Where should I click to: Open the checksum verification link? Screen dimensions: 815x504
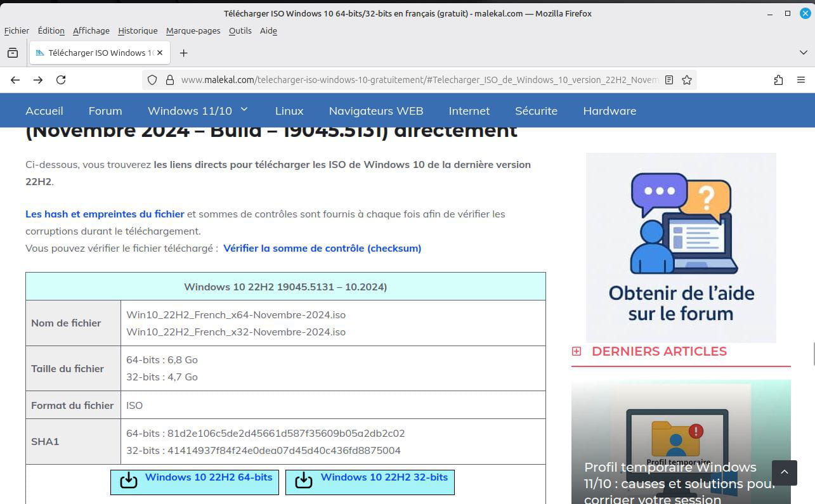click(322, 248)
